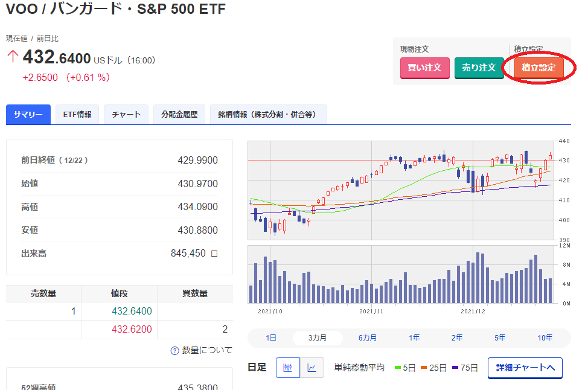Click the 出来高 value 845,450
This screenshot has width=588, height=390.
click(188, 254)
